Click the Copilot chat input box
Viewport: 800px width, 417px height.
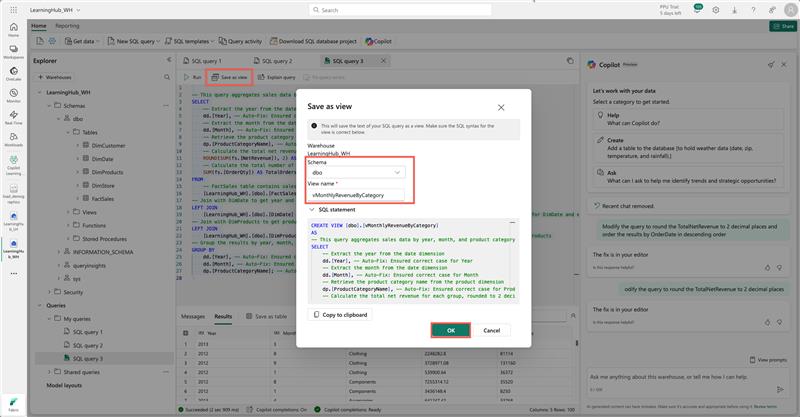coord(686,383)
